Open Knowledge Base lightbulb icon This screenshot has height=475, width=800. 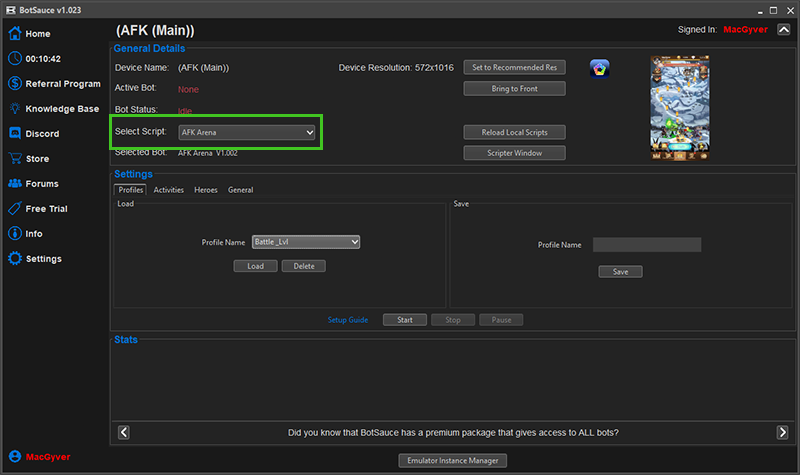point(15,109)
